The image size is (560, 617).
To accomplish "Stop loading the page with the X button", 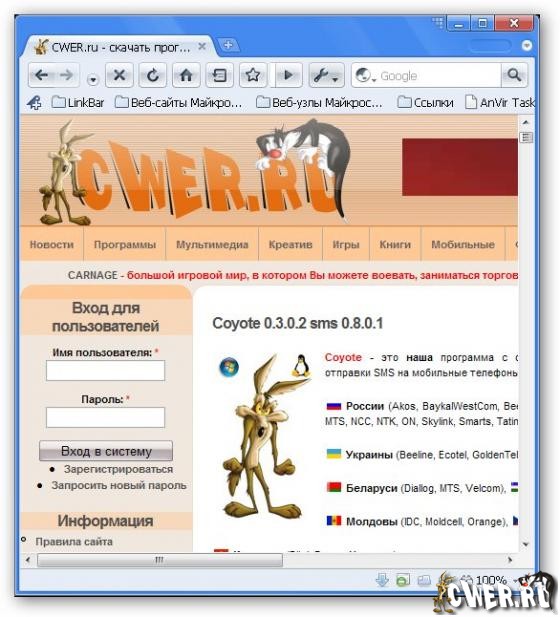I will click(x=120, y=75).
